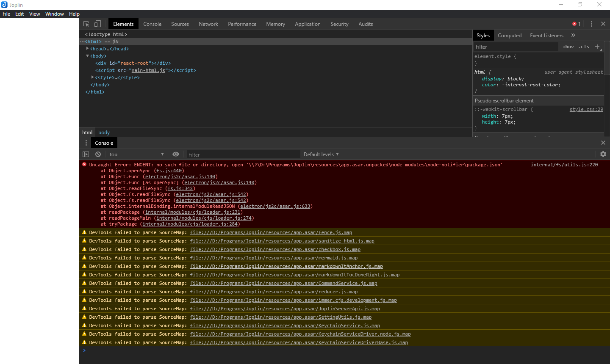This screenshot has height=364, width=610.
Task: Show the console sidebar icon
Action: click(86, 154)
